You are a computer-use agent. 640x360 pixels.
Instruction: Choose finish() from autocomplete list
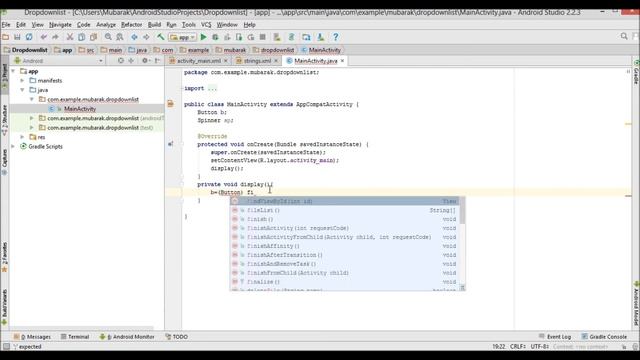pos(345,219)
